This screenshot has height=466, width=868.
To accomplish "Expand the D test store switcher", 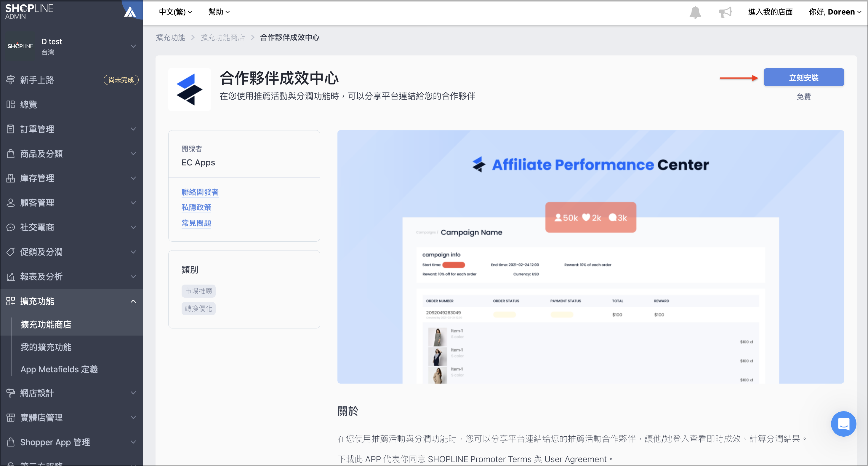I will tap(133, 46).
